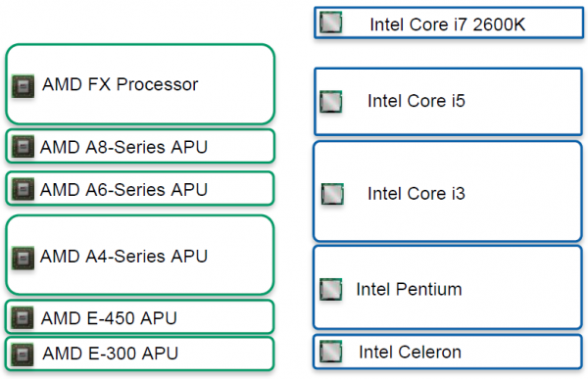Select the Intel Core i7 2600K label
The width and height of the screenshot is (588, 379).
pos(448,24)
